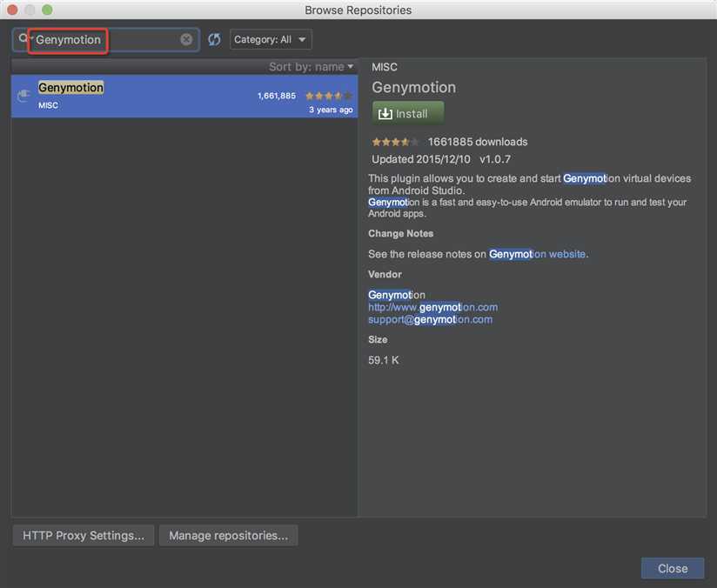Image resolution: width=717 pixels, height=588 pixels.
Task: Click the plugin icon in Genymotion row
Action: tap(23, 96)
